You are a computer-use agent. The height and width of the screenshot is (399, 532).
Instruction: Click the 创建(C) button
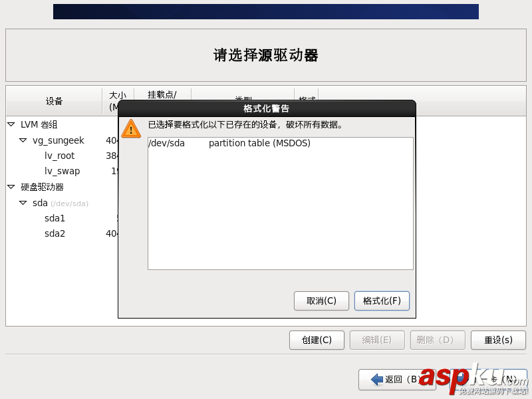(317, 340)
